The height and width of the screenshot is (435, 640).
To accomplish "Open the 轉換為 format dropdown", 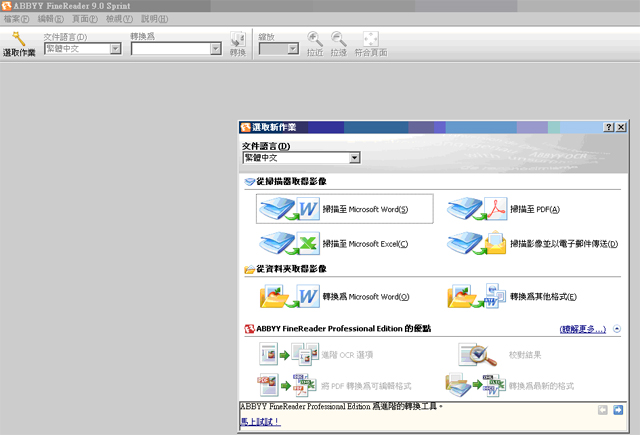I will point(216,49).
